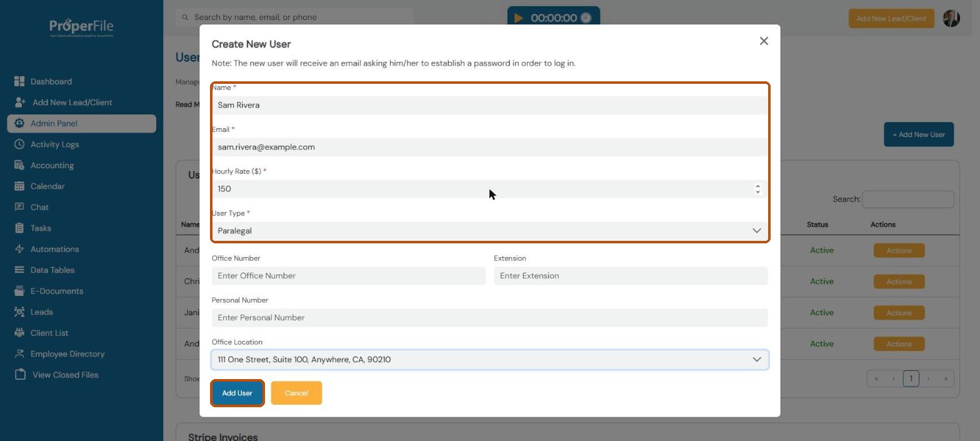This screenshot has width=980, height=441.
Task: Click the Status column header
Action: pos(817,225)
